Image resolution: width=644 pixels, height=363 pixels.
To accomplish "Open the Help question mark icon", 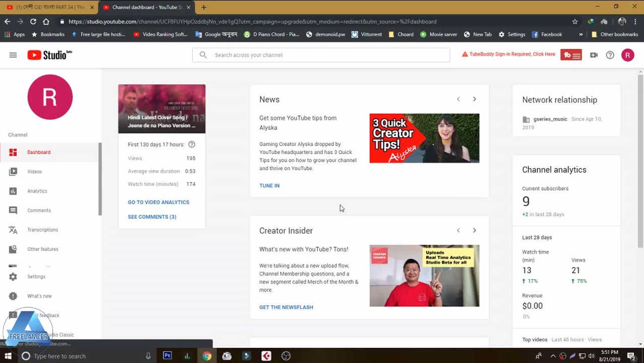I will [x=610, y=55].
